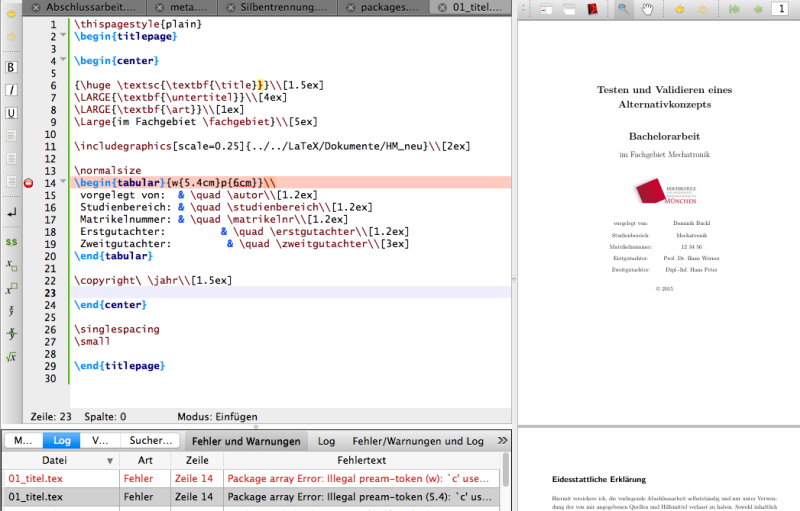Insert math mode with the $$ icon

(x=11, y=242)
